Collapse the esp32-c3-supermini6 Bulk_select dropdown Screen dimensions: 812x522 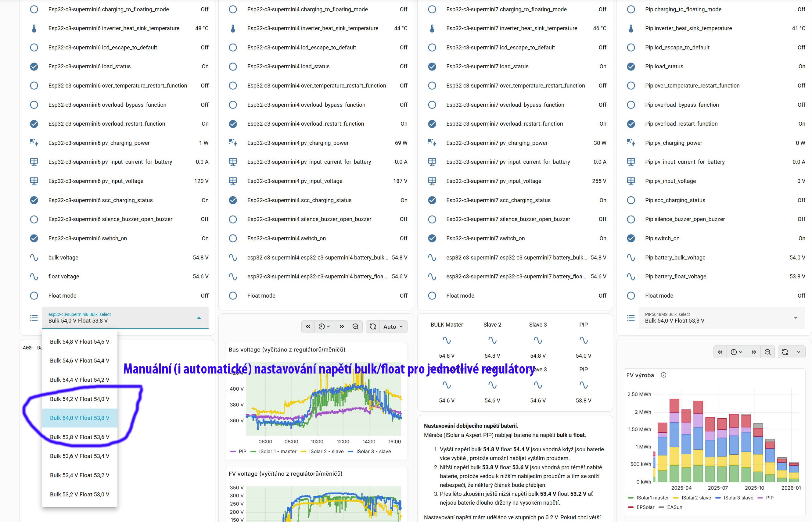199,318
